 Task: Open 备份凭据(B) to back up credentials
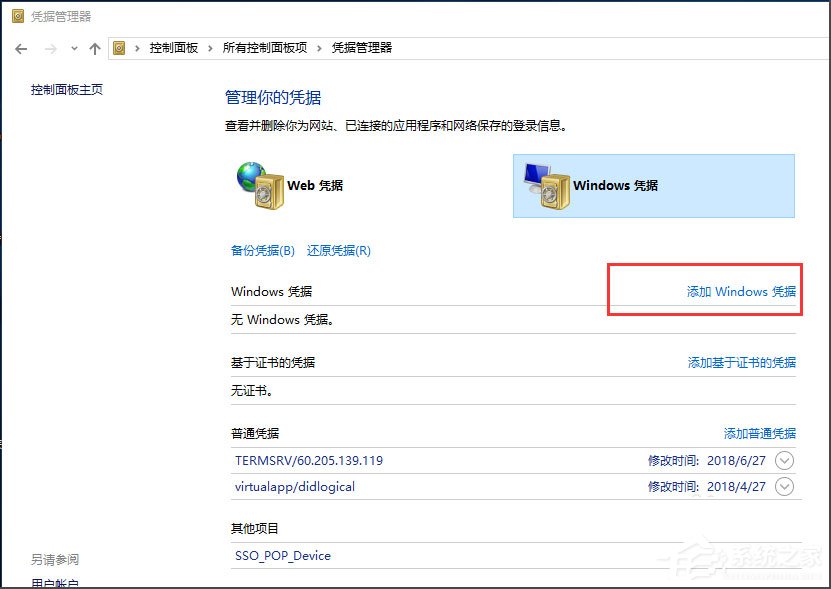pos(261,250)
